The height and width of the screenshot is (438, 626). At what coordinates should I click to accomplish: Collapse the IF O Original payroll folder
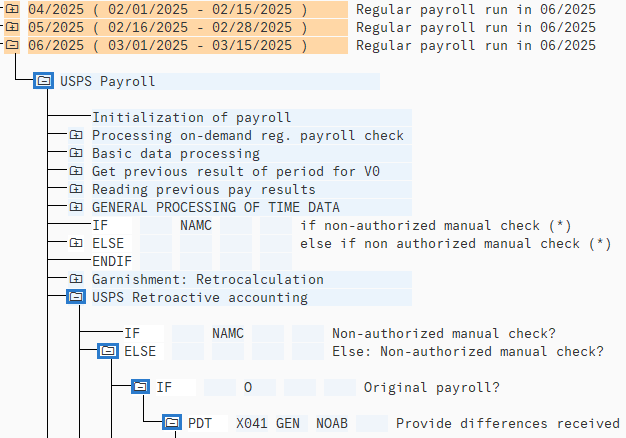[140, 387]
